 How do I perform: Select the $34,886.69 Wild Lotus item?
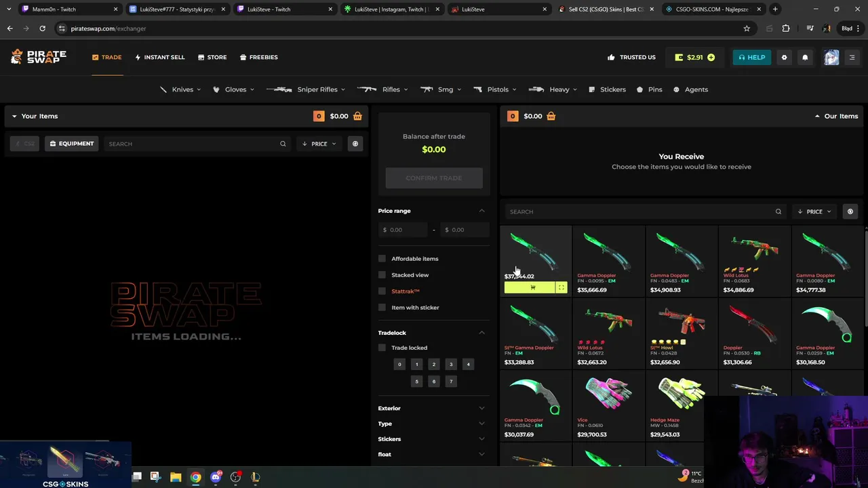pyautogui.click(x=754, y=262)
